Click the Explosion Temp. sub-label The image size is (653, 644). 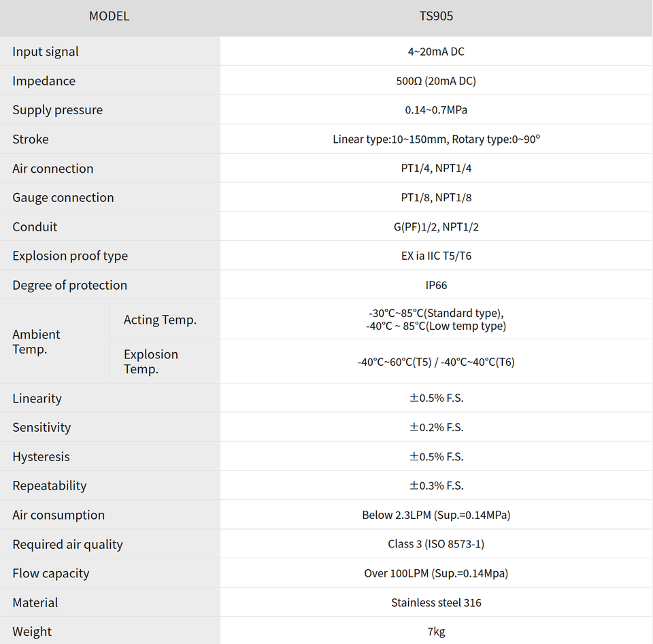pos(151,362)
